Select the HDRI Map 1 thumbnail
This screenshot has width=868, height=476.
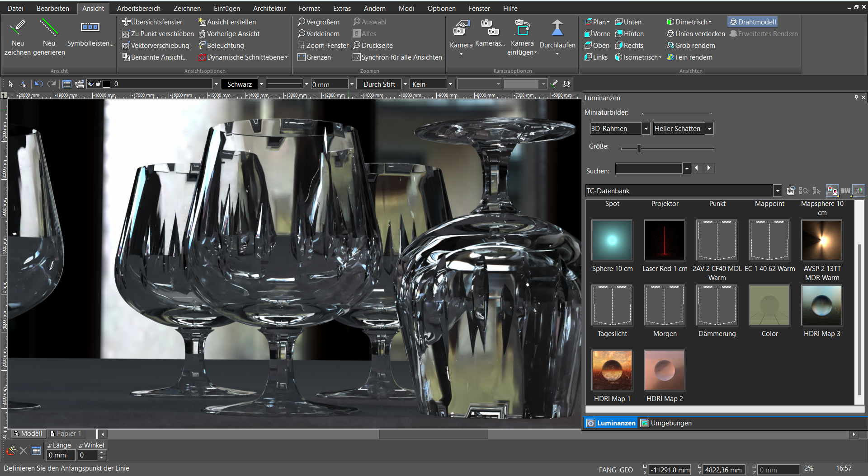coord(612,370)
